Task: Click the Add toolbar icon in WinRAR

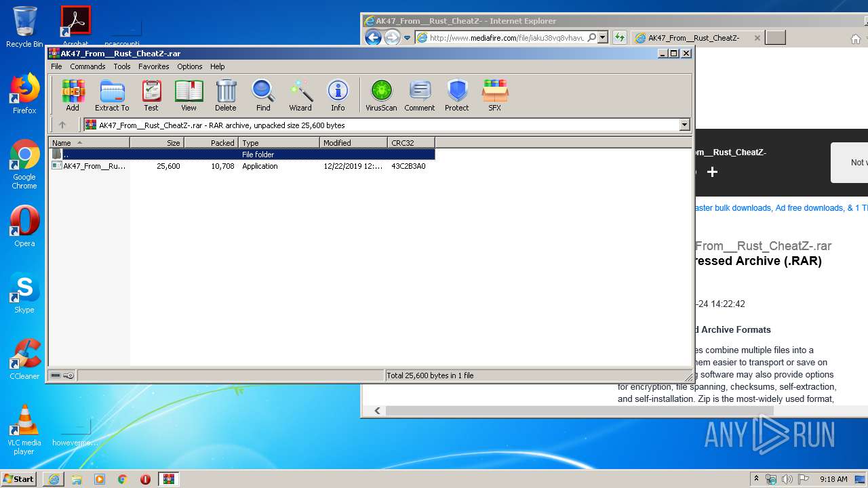Action: coord(72,95)
